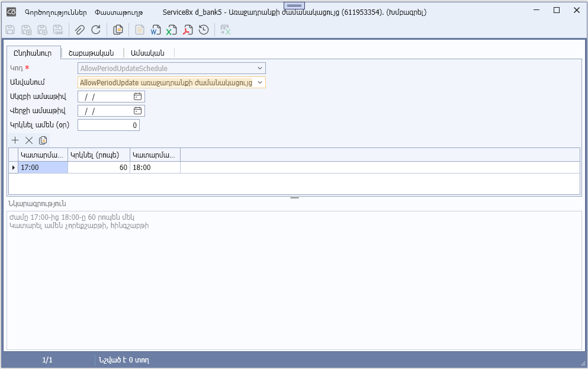The width and height of the screenshot is (588, 369).
Task: Click the copy row icon above the grid
Action: point(43,140)
